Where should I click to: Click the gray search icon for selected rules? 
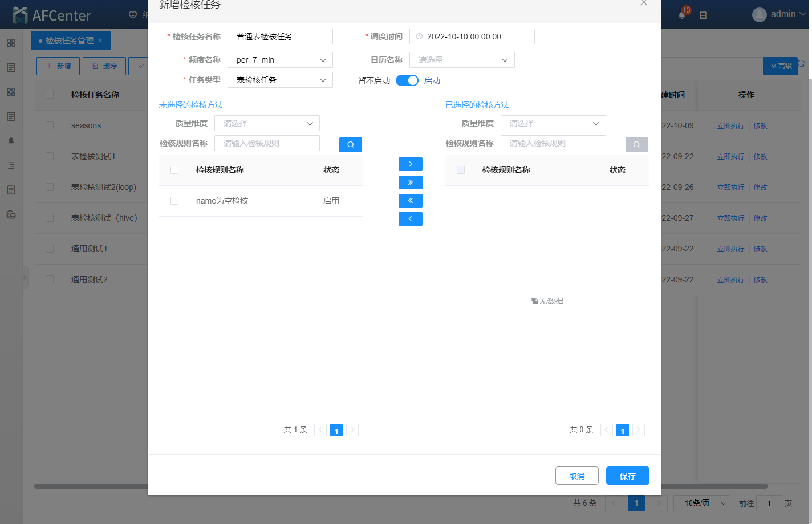tap(636, 145)
